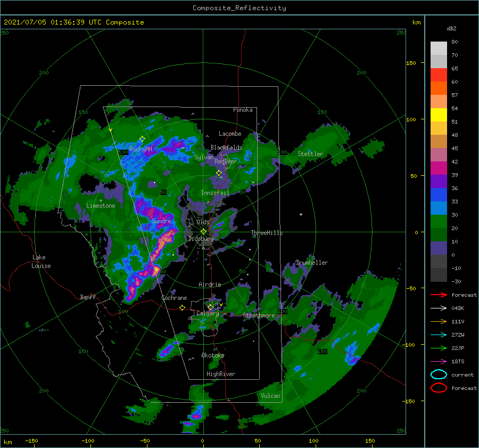This screenshot has width=479, height=448.
Task: Click the Calgary city label
Action: click(x=208, y=313)
